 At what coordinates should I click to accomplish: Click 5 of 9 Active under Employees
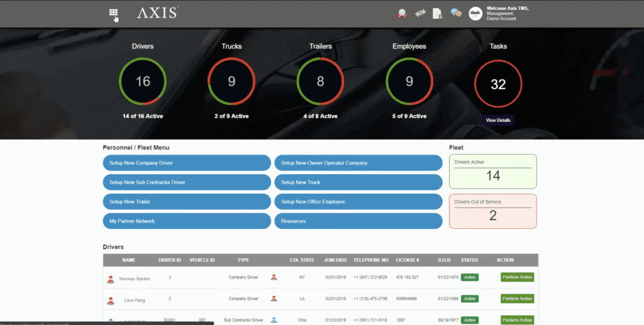pos(409,116)
